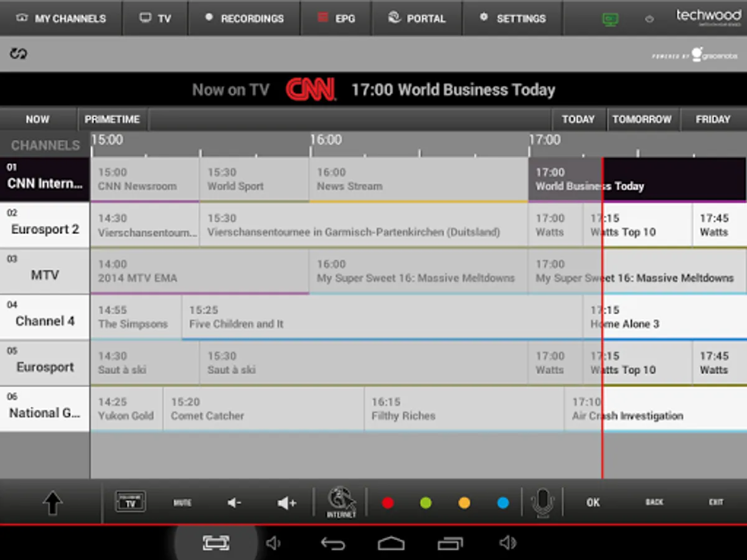
Task: Select Vierschansentournee in Garmisch-Partenkirchen program
Action: pos(364,225)
